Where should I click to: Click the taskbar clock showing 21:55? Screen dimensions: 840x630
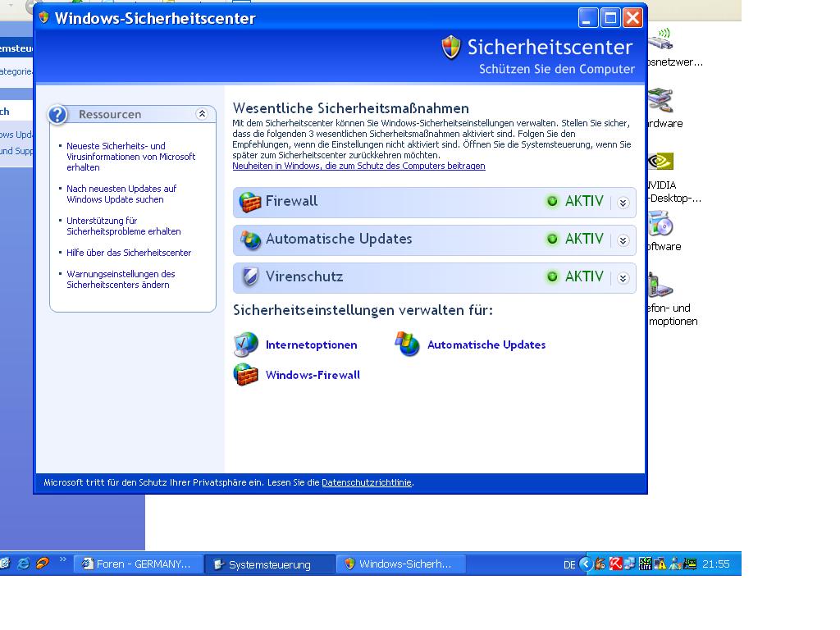click(x=715, y=564)
